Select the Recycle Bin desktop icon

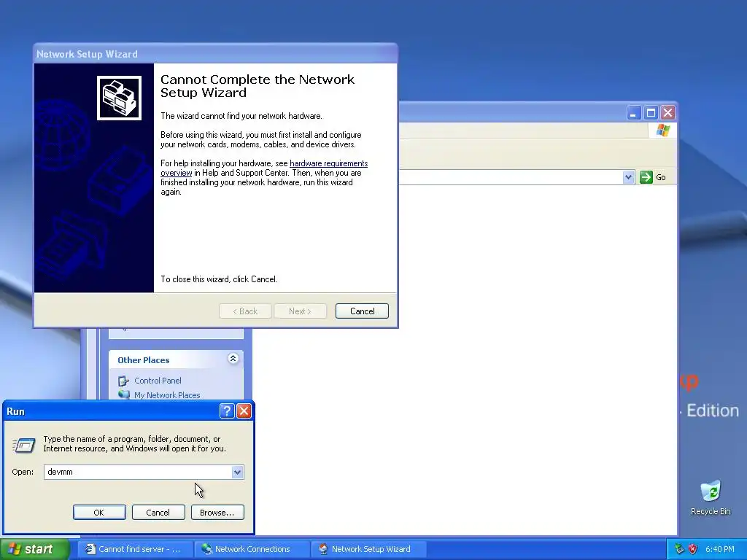[711, 498]
